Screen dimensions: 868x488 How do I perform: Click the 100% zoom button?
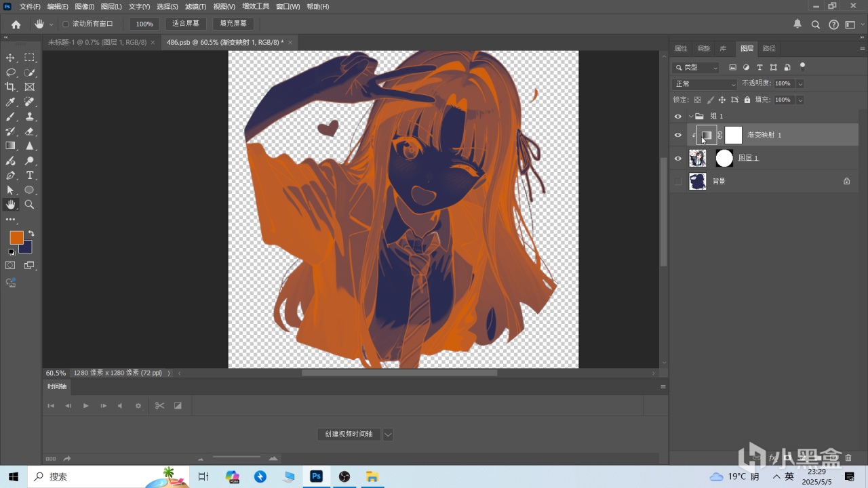[x=144, y=24]
